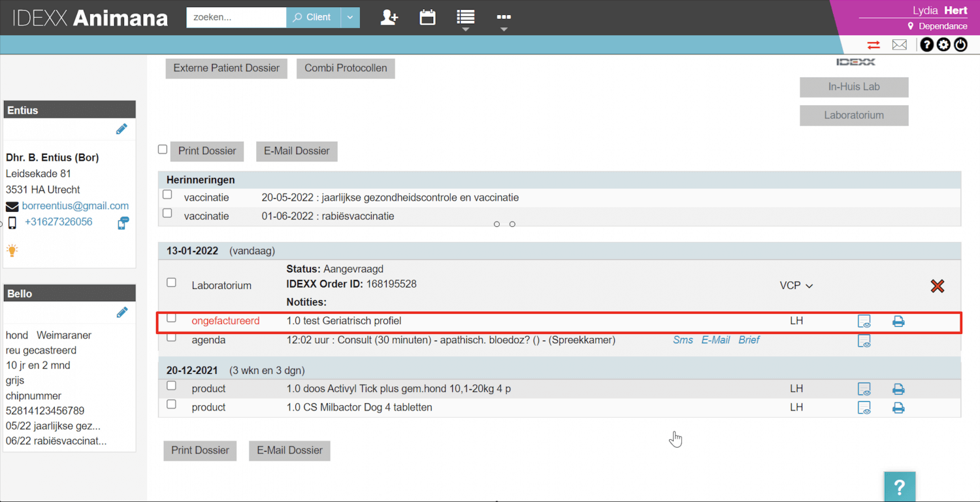This screenshot has height=502, width=980.
Task: Expand the VCP dropdown on the Laboratorium row
Action: pyautogui.click(x=796, y=285)
